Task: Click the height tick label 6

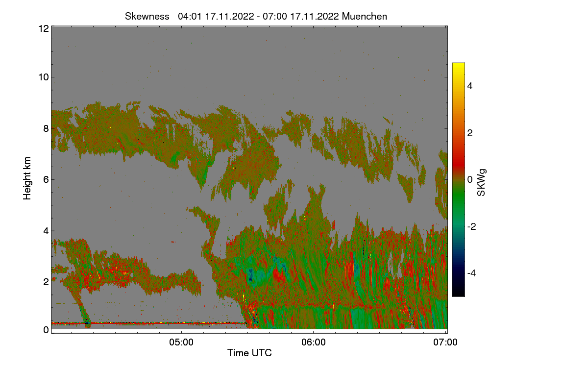Action: [x=46, y=179]
